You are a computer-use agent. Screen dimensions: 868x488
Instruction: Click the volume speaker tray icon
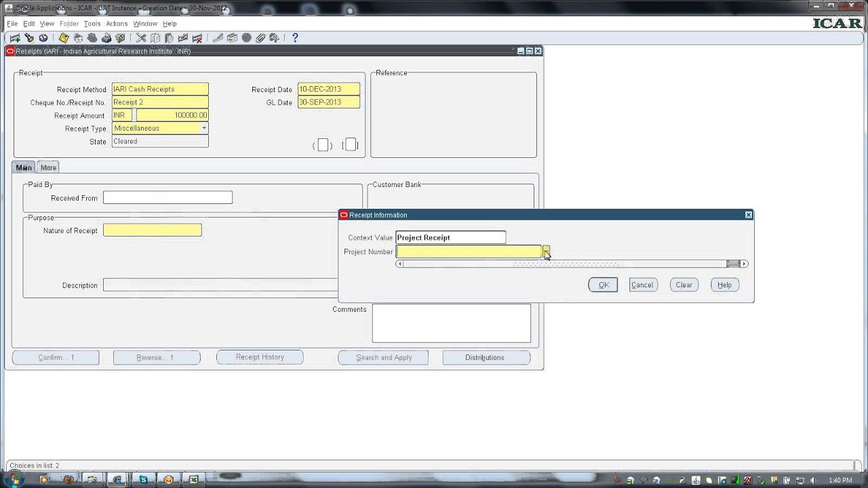click(812, 481)
